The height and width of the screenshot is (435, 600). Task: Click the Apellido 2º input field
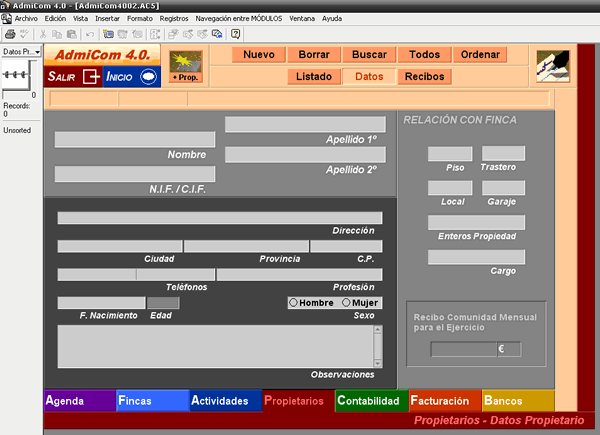coord(305,155)
